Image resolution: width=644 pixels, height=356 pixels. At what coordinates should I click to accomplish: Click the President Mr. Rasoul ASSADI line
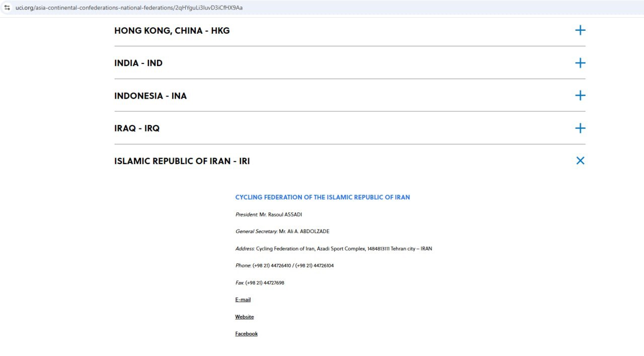tap(269, 215)
